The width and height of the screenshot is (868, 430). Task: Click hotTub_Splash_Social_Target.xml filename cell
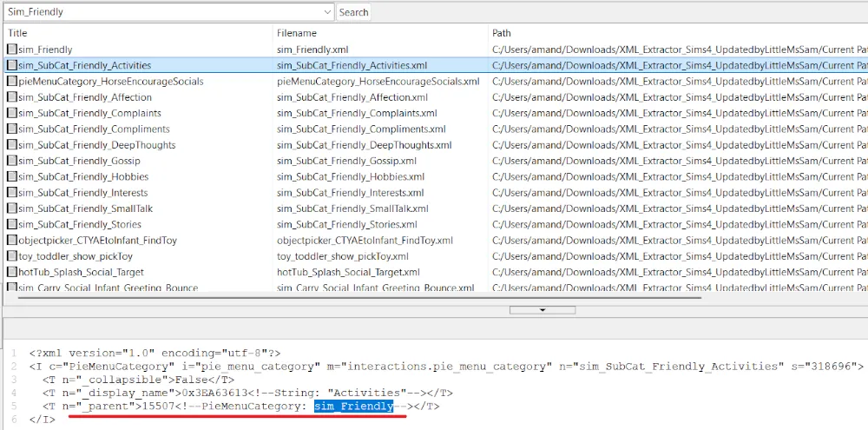348,272
